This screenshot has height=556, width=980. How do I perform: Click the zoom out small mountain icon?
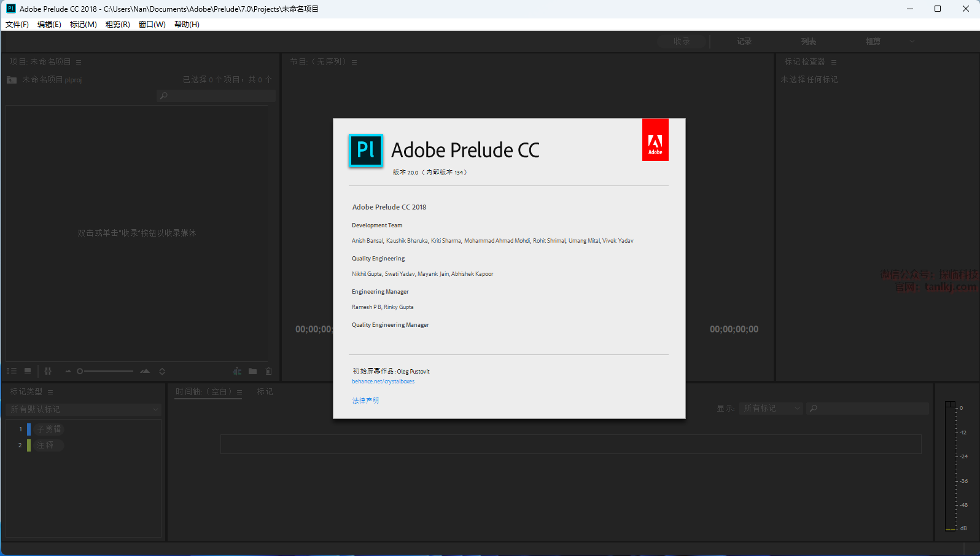[68, 371]
